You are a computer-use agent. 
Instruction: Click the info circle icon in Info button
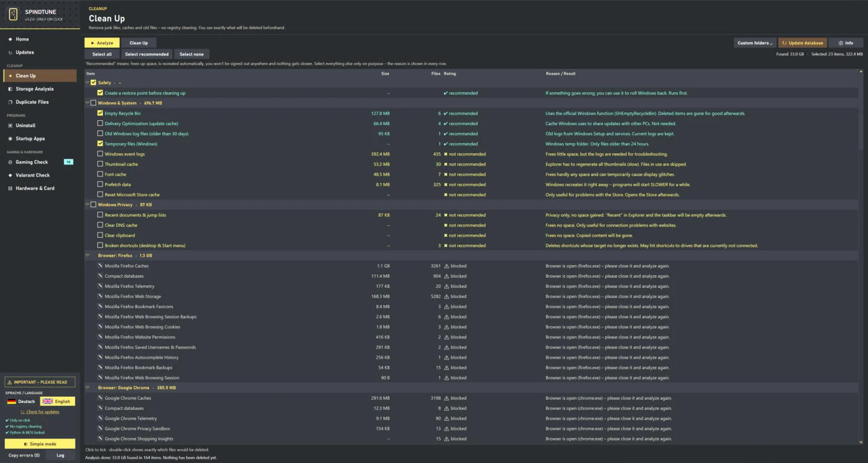click(841, 43)
